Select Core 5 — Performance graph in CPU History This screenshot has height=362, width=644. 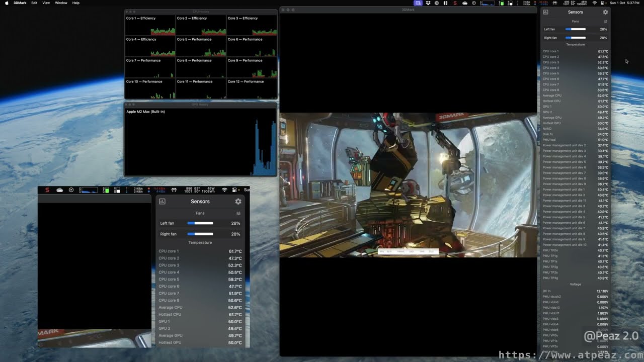click(201, 46)
